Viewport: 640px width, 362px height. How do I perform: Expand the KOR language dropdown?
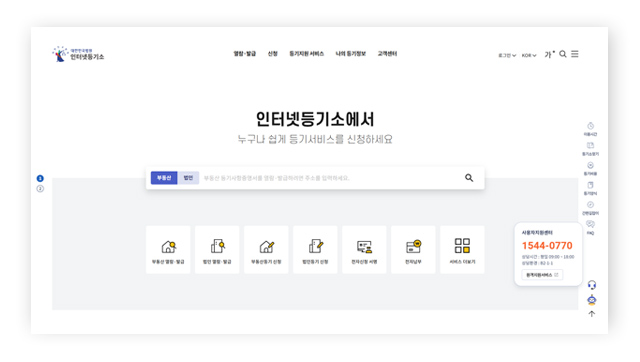coord(529,55)
